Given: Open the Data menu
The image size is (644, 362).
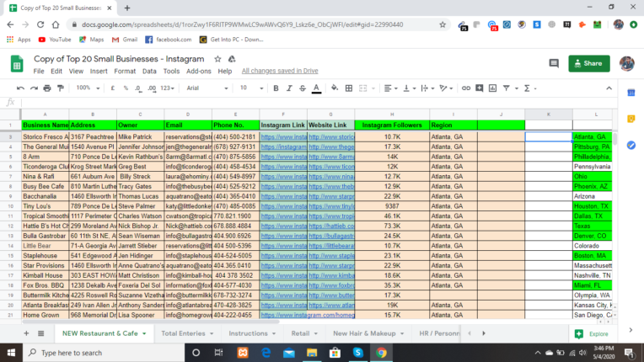Looking at the screenshot, I should (x=149, y=71).
